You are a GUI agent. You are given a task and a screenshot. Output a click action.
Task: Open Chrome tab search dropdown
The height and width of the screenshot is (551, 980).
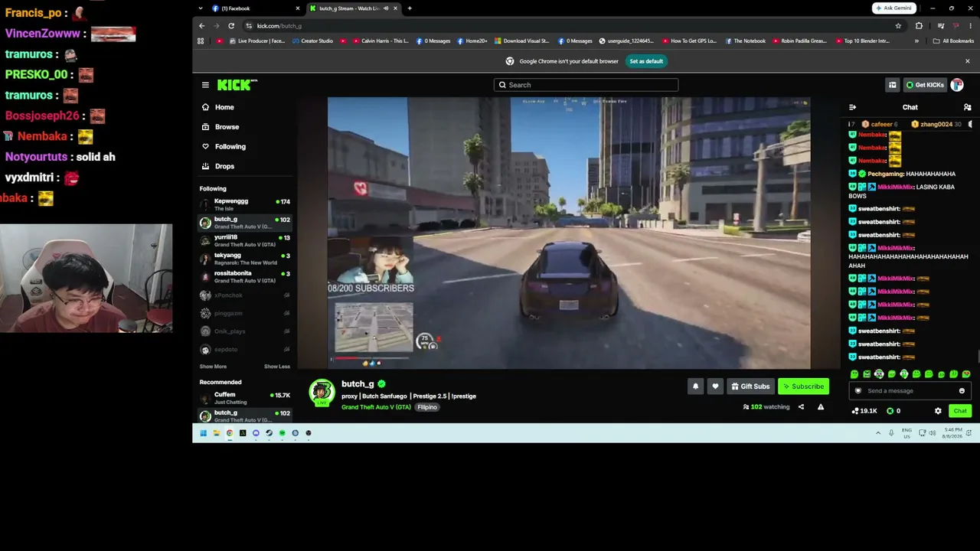(201, 8)
